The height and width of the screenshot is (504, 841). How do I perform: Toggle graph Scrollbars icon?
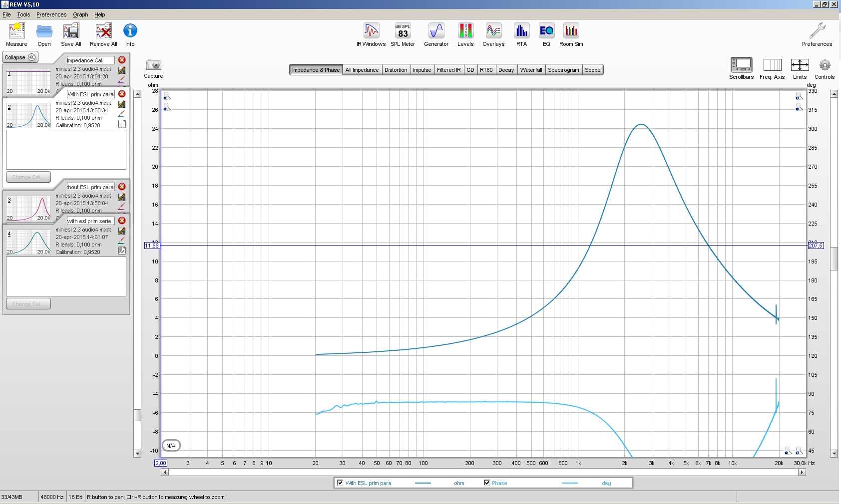[741, 65]
